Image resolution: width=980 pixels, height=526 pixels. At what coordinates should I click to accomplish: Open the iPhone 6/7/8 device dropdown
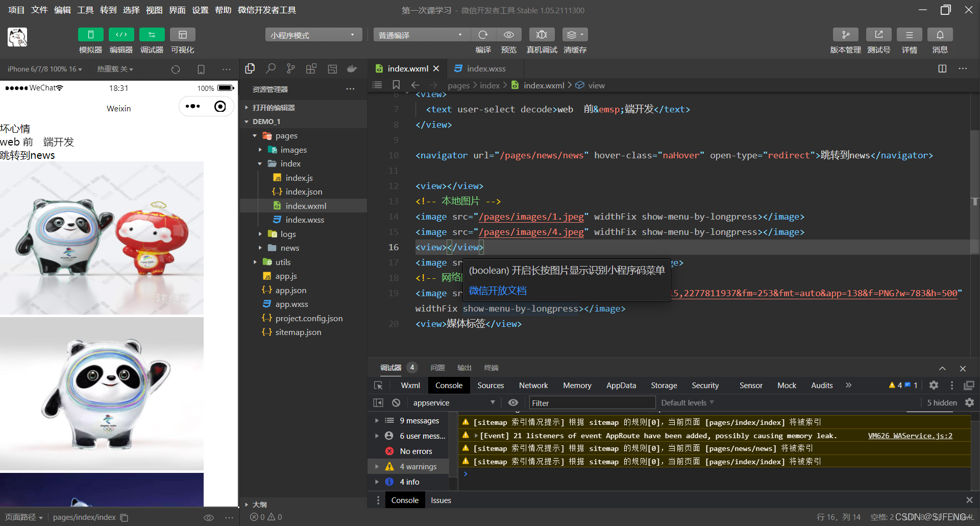pyautogui.click(x=45, y=69)
